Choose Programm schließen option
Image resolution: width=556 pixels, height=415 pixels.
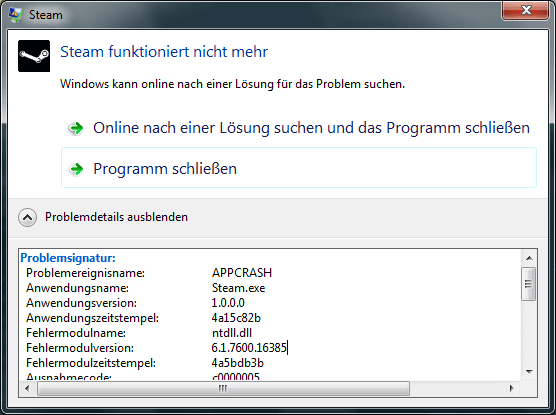(x=299, y=167)
